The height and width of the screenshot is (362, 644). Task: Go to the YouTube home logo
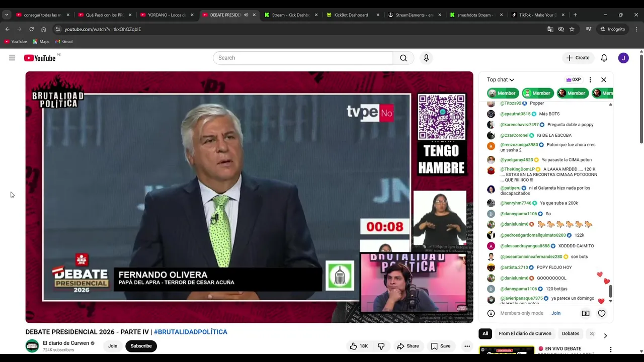40,58
